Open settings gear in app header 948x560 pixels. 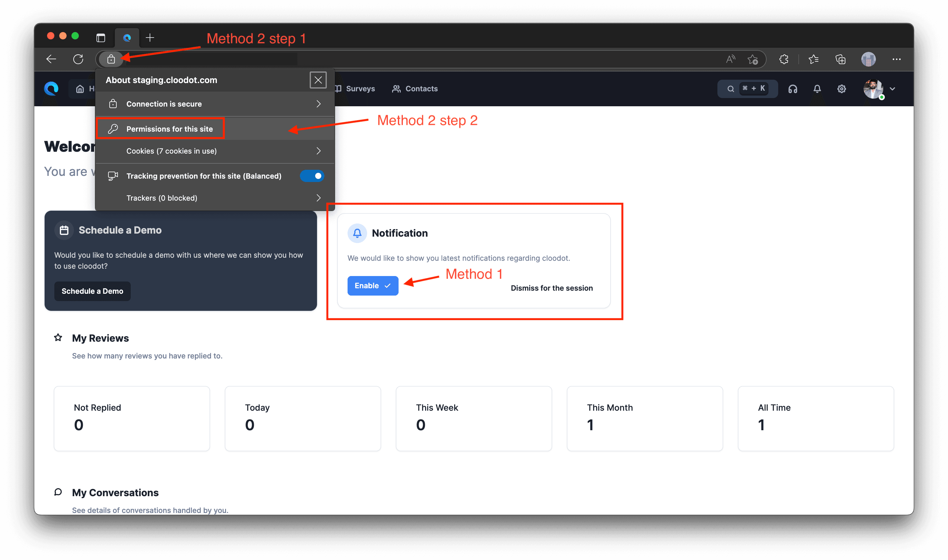[x=842, y=89]
